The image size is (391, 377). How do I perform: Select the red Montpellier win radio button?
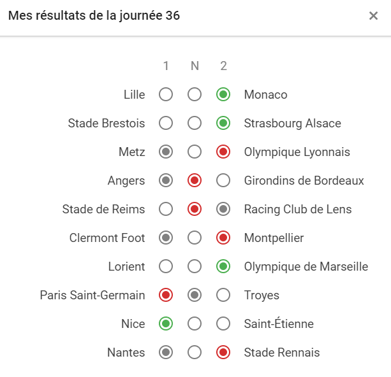[x=223, y=238]
